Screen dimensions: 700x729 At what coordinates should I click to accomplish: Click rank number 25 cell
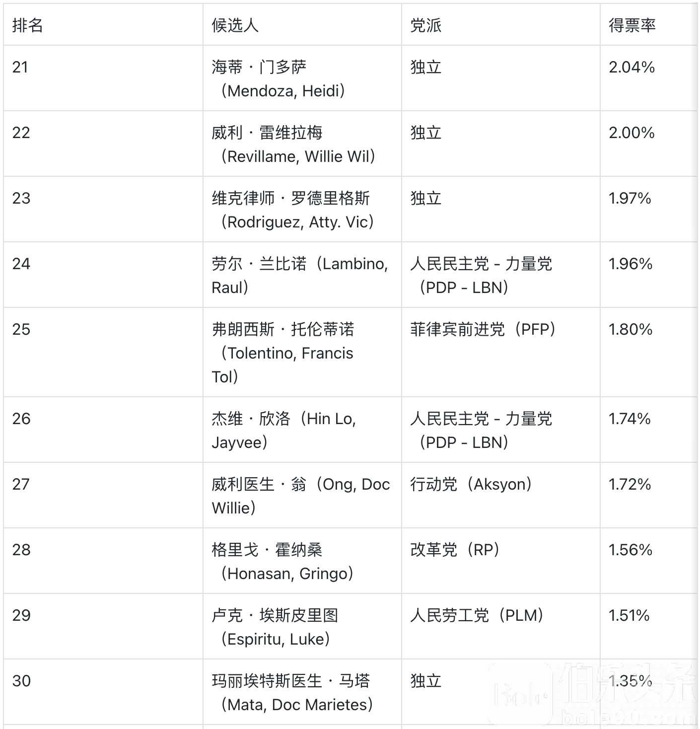coord(21,329)
